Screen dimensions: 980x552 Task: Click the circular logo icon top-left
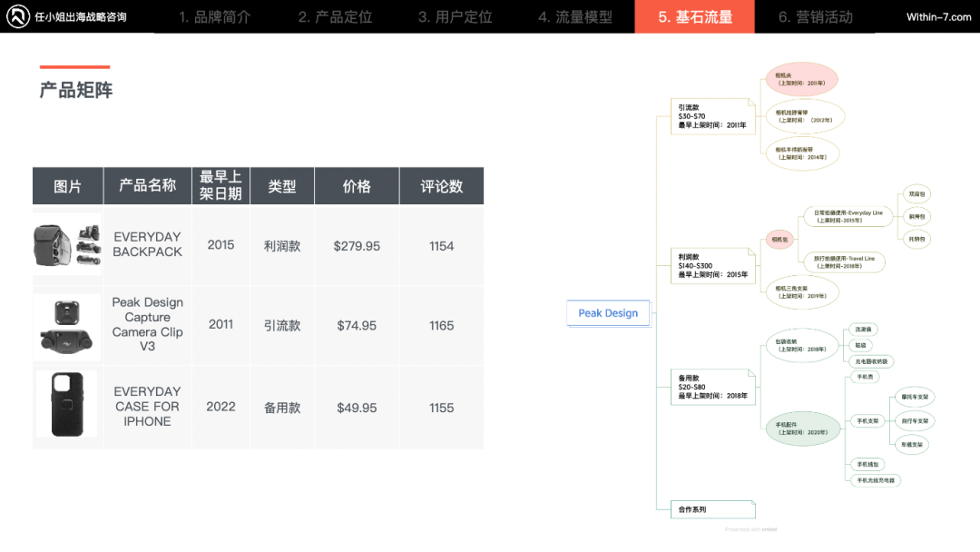[x=16, y=16]
